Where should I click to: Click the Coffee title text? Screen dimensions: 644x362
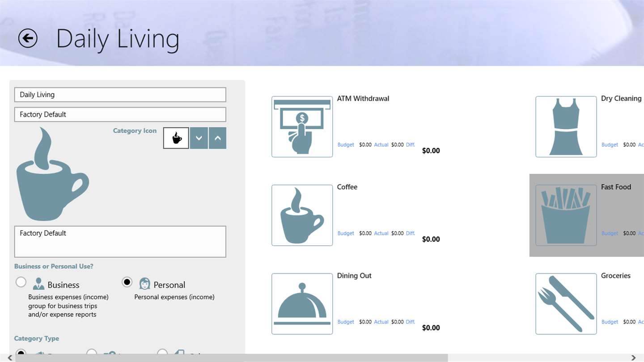pyautogui.click(x=347, y=187)
